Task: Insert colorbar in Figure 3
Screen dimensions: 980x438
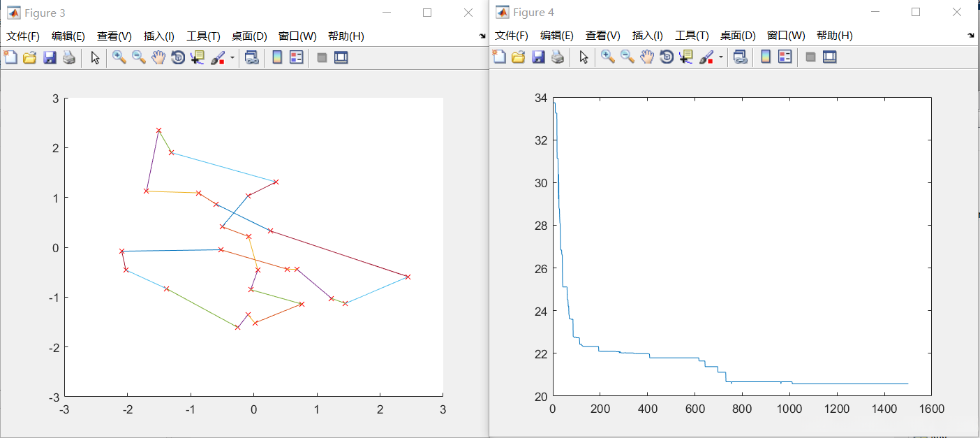Action: click(277, 58)
